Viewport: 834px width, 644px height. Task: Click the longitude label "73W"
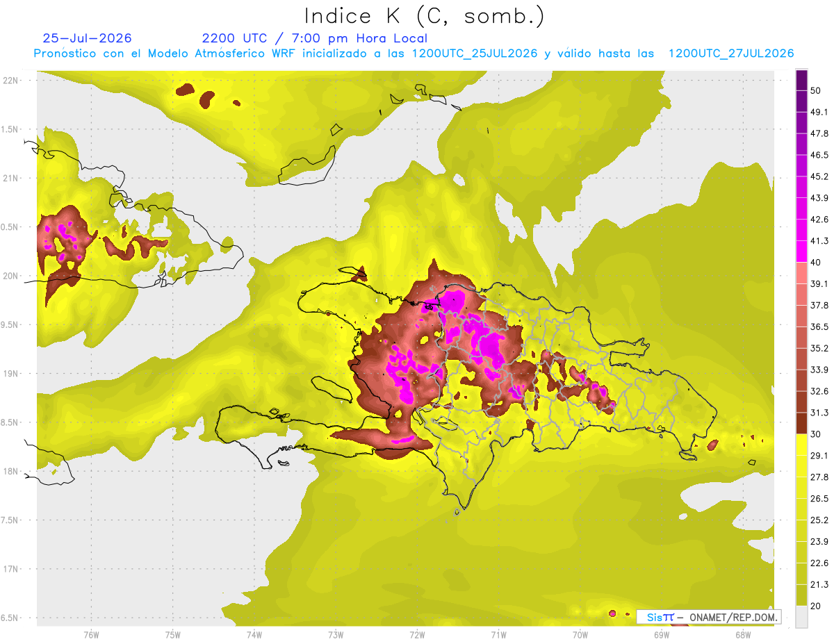click(x=336, y=635)
